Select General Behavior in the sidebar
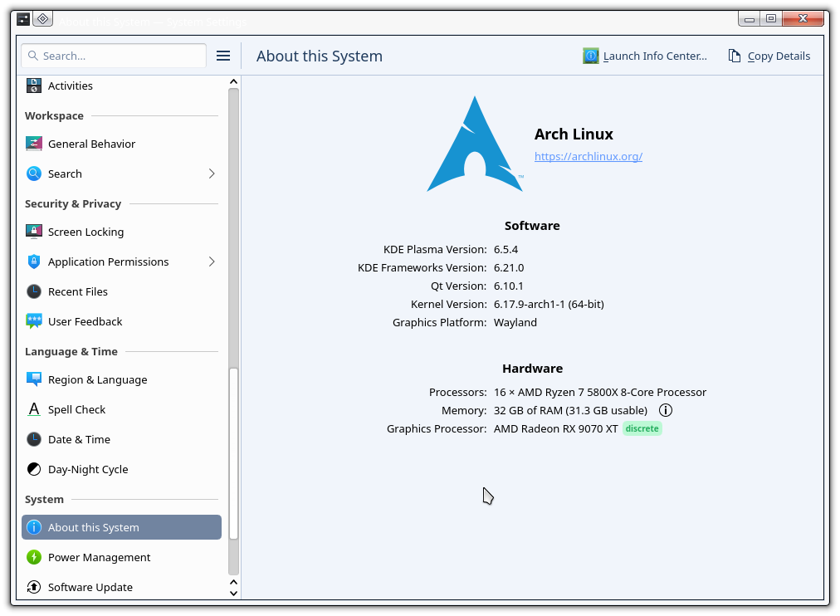Screen dimensions: 840x616 [x=122, y=144]
